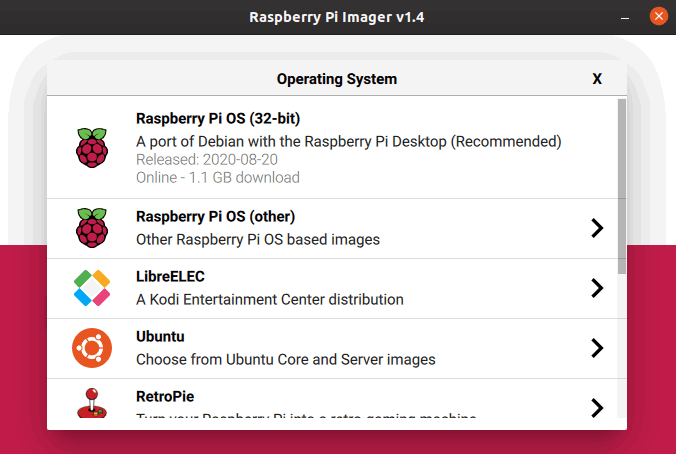This screenshot has height=454, width=676.
Task: Close the Raspberry Pi Imager window
Action: pyautogui.click(x=658, y=17)
